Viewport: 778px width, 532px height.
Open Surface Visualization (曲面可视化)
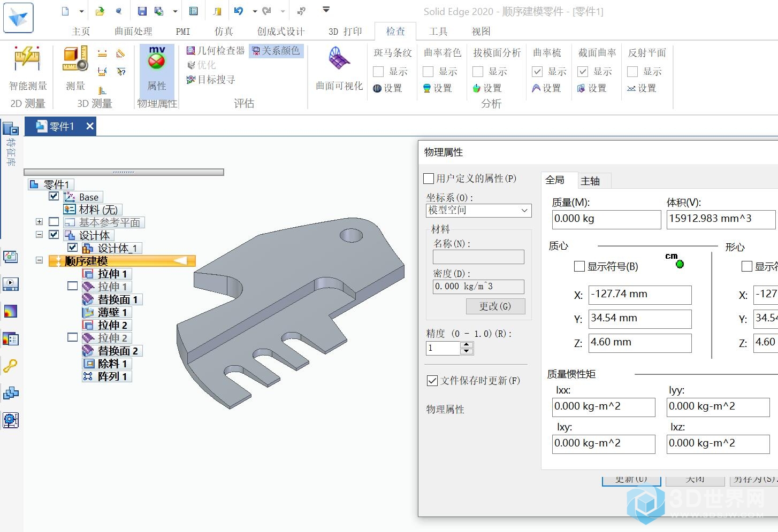pyautogui.click(x=339, y=69)
